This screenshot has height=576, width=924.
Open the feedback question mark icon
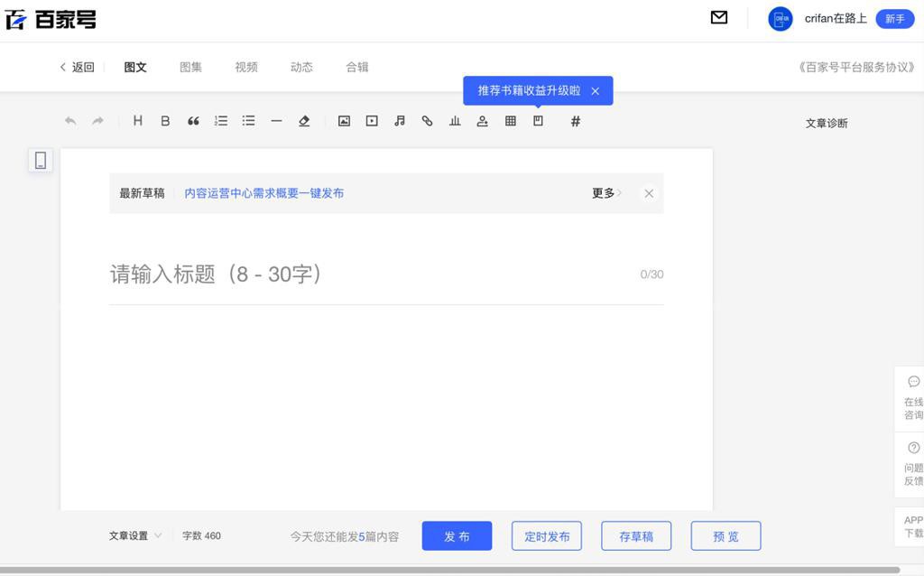913,448
